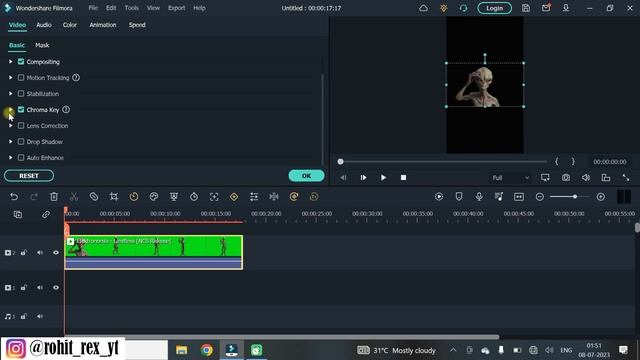Switch to the Animation tab
Image resolution: width=640 pixels, height=360 pixels.
point(102,25)
